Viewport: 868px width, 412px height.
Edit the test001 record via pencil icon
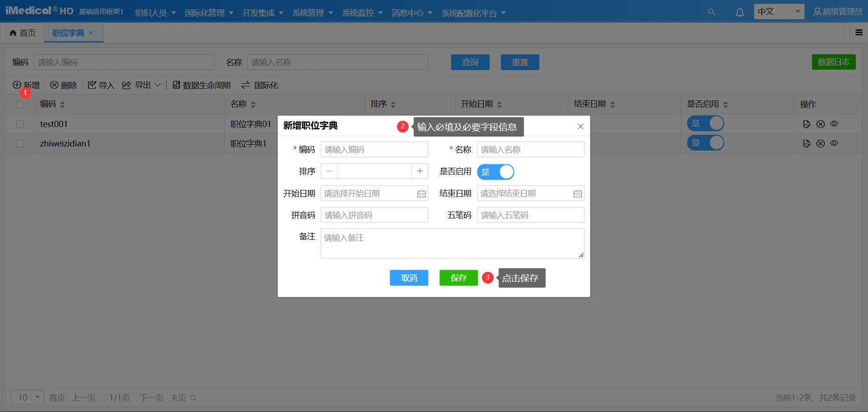[807, 124]
